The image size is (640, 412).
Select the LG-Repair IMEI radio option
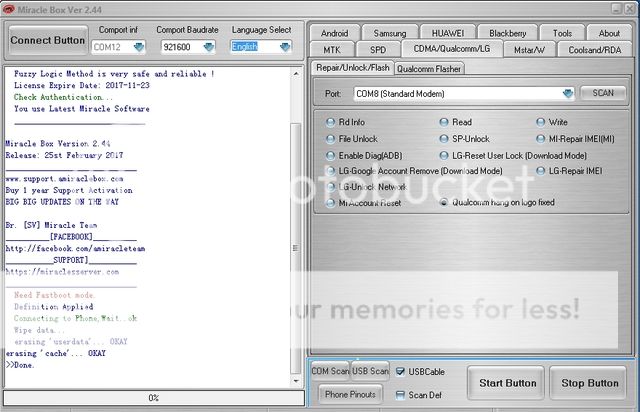pos(541,171)
